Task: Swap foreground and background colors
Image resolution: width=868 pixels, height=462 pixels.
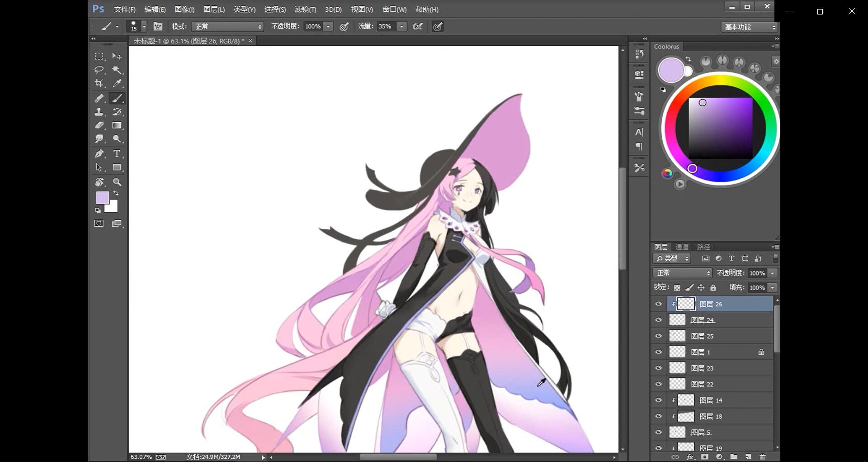Action: point(116,193)
